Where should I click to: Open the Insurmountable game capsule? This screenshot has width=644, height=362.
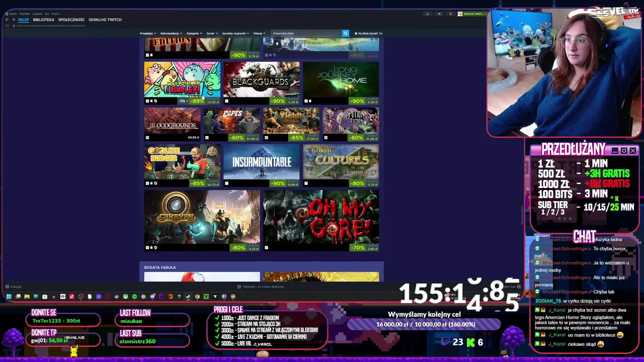[262, 165]
